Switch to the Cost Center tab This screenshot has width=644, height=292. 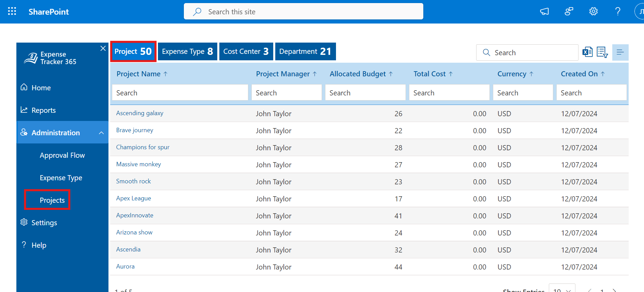tap(246, 51)
